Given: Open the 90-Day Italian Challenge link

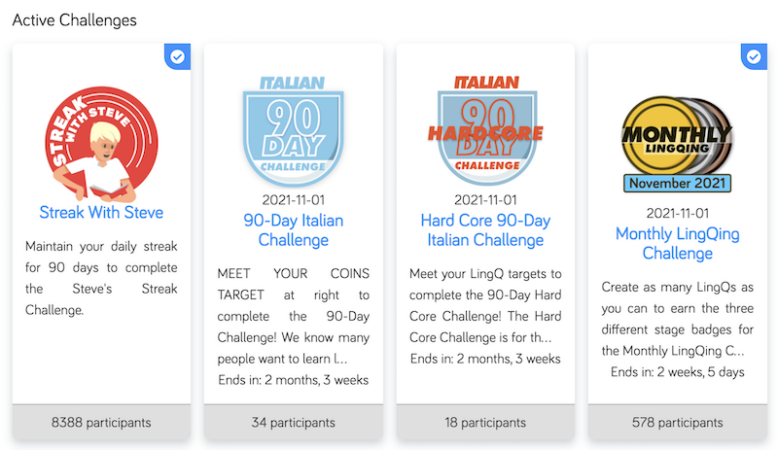Looking at the screenshot, I should click(x=293, y=230).
